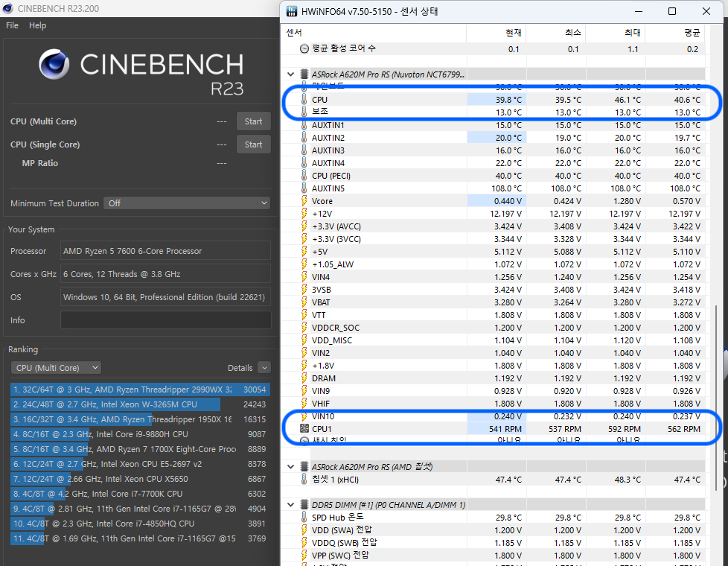Collapse the ASRock A620M Pro RS (AMD 칩셋) group
The image size is (728, 566).
pyautogui.click(x=290, y=466)
